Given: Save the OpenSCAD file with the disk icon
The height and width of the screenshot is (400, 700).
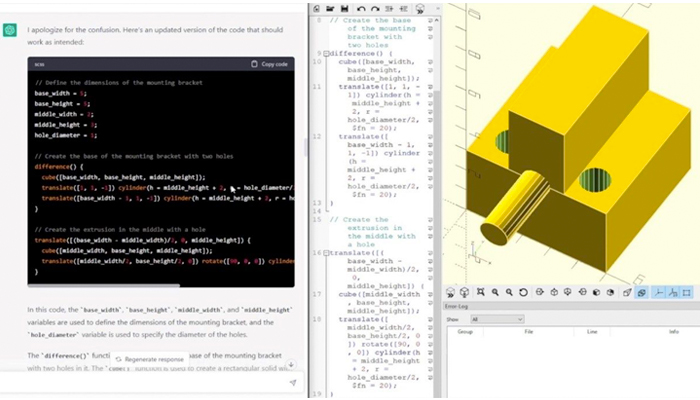Looking at the screenshot, I should pos(345,8).
